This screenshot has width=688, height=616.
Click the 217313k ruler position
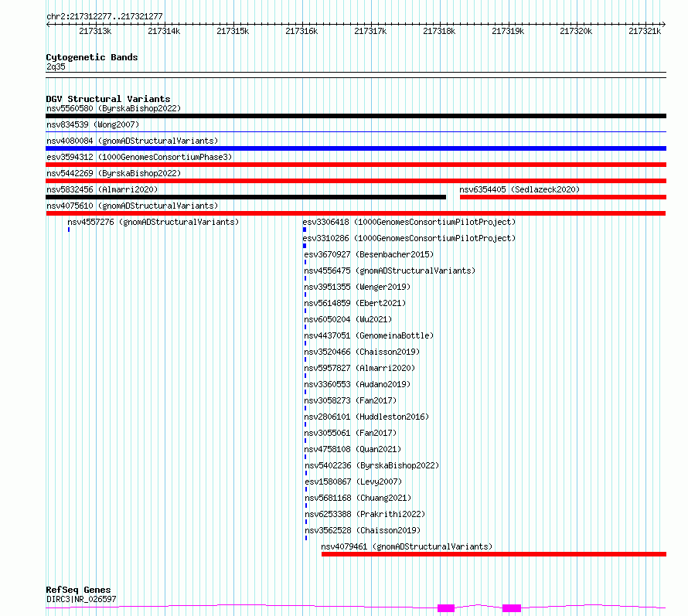pos(95,31)
